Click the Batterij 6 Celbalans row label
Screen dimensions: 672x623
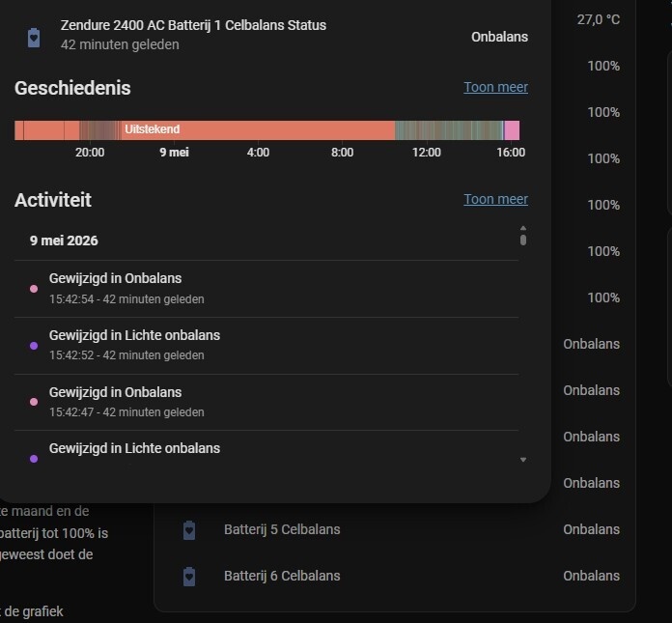coord(282,576)
